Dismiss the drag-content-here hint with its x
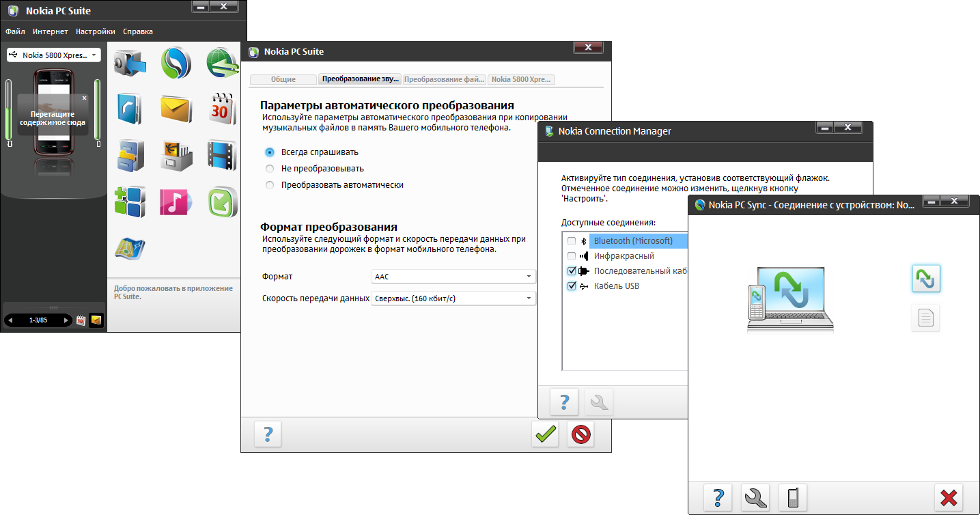The width and height of the screenshot is (980, 515). (x=85, y=98)
